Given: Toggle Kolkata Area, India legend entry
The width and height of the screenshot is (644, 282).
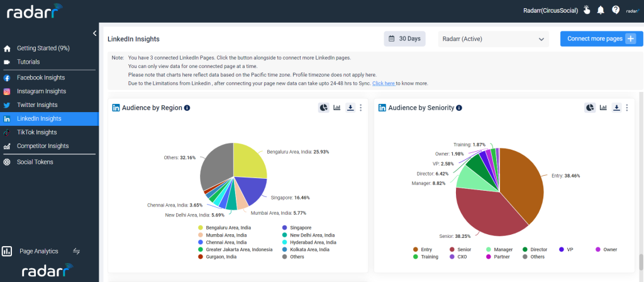Looking at the screenshot, I should 306,249.
